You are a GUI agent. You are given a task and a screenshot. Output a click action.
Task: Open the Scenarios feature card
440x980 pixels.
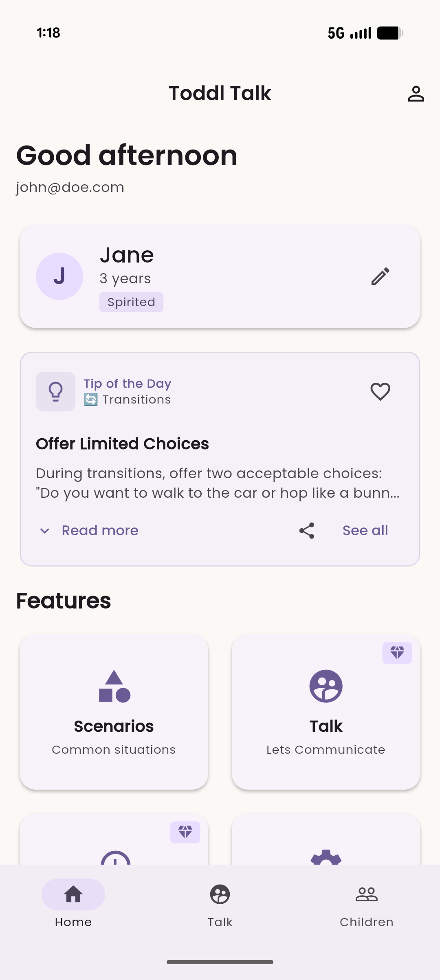pos(114,712)
